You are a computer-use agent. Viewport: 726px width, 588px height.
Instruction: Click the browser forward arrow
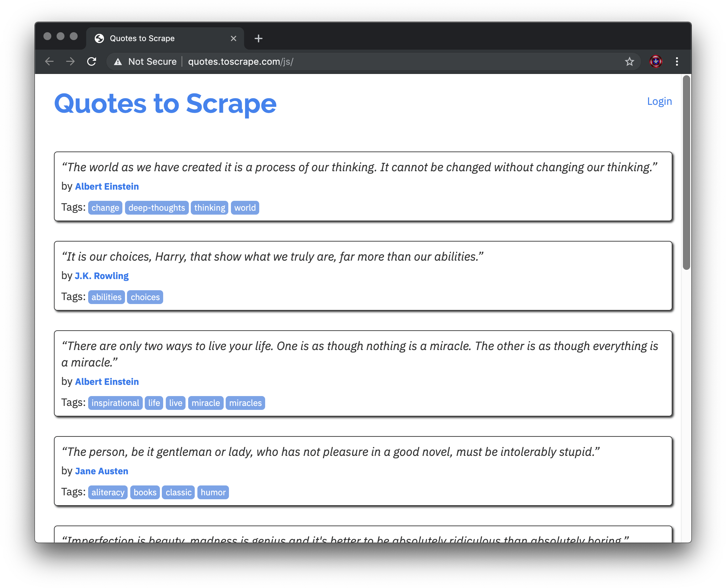(x=70, y=62)
